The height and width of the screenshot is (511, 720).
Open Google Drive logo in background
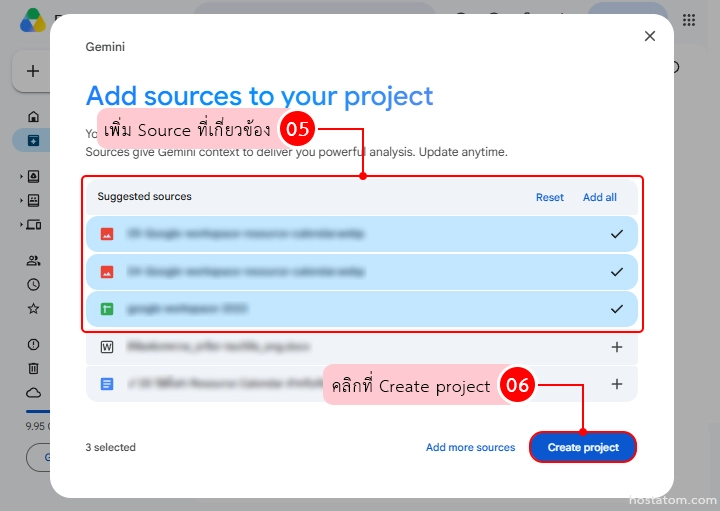pos(33,21)
